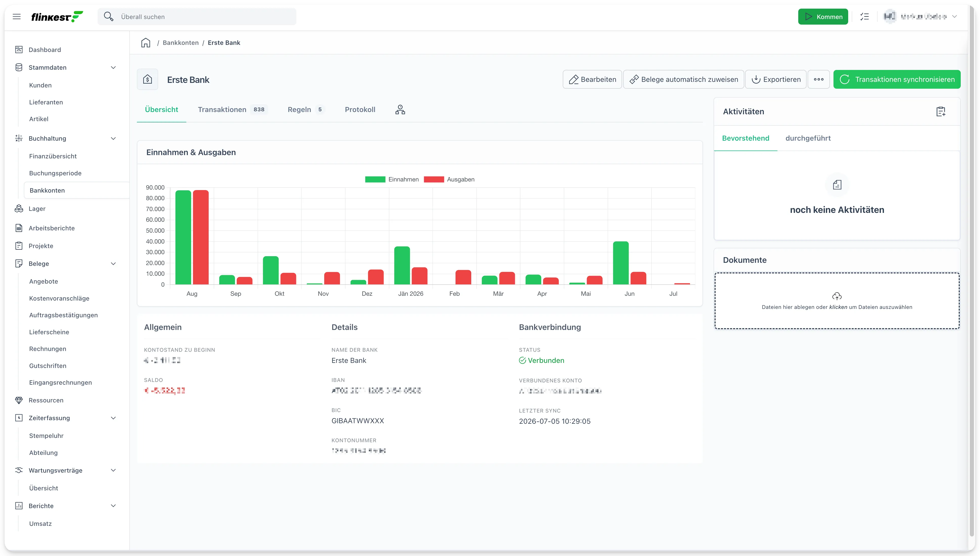Collapse the Wartungsverträge section chevron
Screen dimensions: 980x556
(113, 470)
